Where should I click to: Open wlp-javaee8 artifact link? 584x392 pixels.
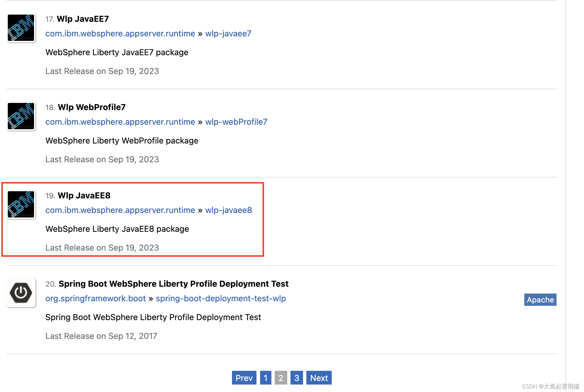(x=228, y=210)
